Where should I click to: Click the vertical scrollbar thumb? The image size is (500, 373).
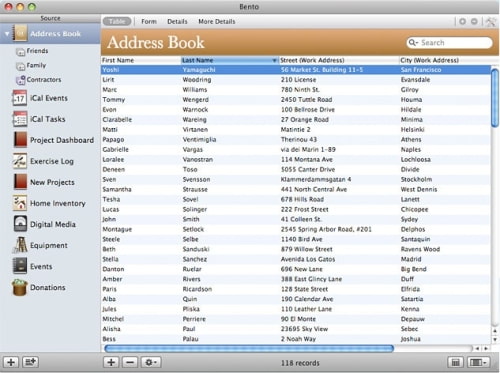tap(495, 97)
